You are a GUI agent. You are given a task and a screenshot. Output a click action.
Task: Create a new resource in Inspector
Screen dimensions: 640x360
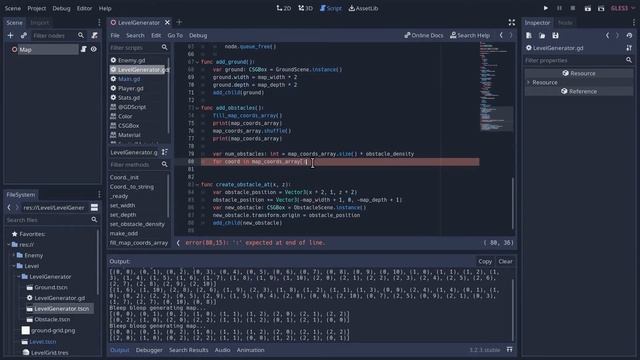[x=529, y=36]
